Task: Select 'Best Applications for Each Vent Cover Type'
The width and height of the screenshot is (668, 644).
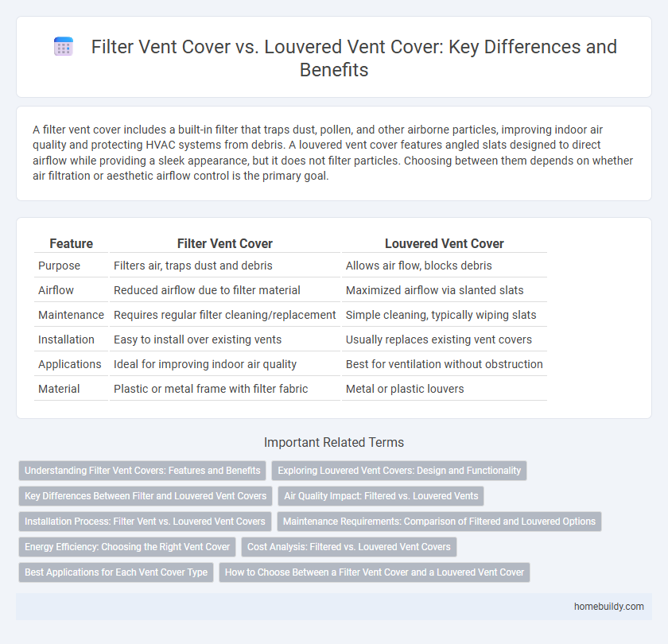Action: pos(115,572)
